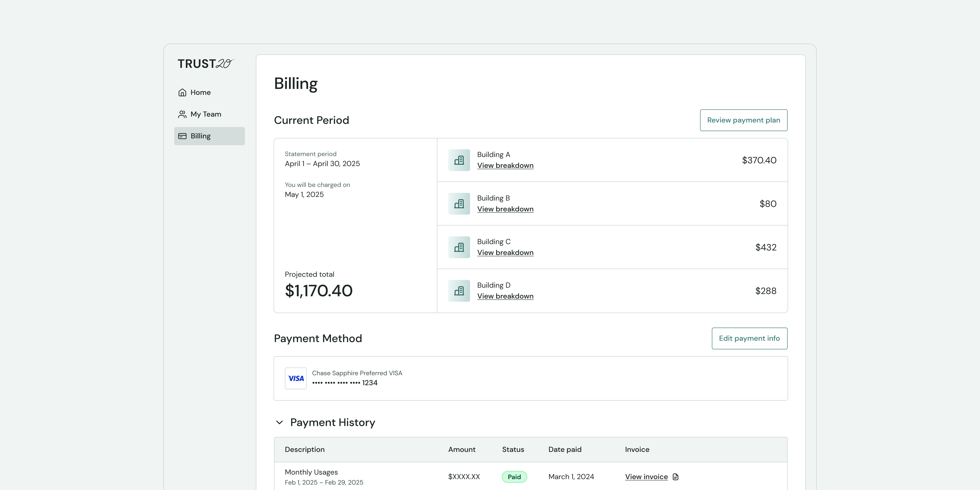Image resolution: width=980 pixels, height=490 pixels.
Task: Click the invoice document icon
Action: (676, 477)
